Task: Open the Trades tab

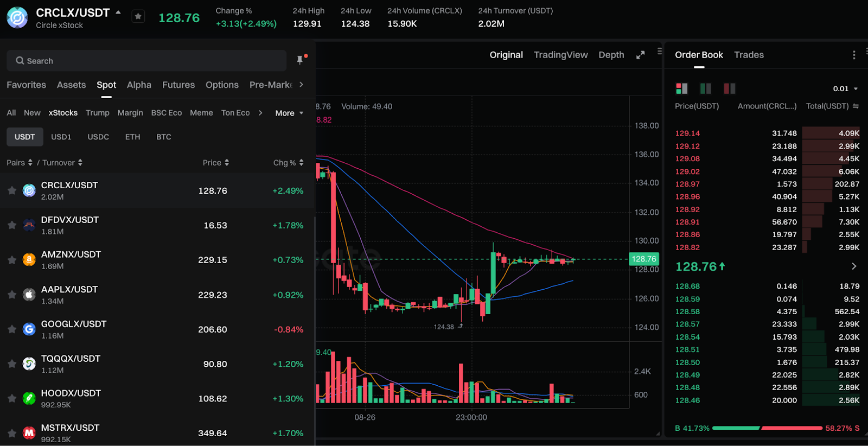Action: click(749, 55)
